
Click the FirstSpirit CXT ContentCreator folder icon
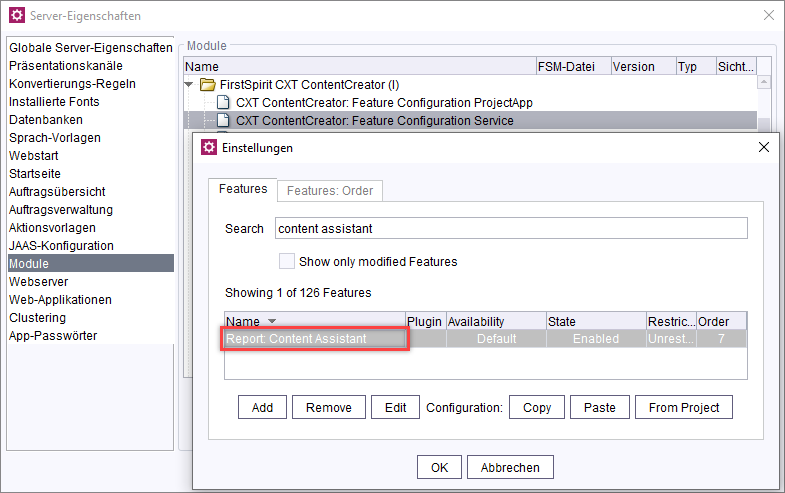click(x=207, y=85)
